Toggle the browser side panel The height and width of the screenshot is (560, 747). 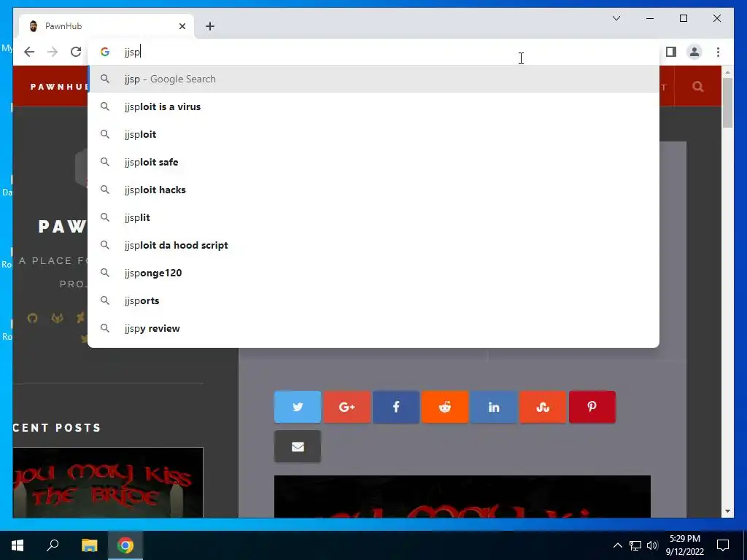[x=671, y=52]
